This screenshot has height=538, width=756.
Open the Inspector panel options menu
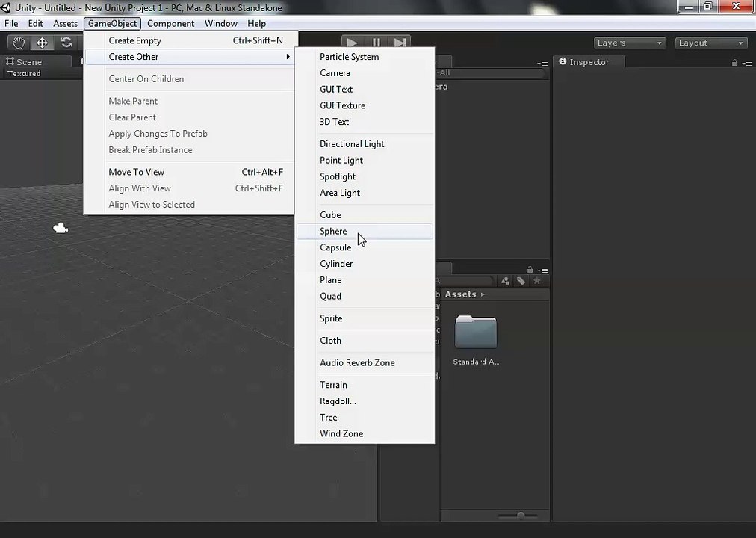747,64
